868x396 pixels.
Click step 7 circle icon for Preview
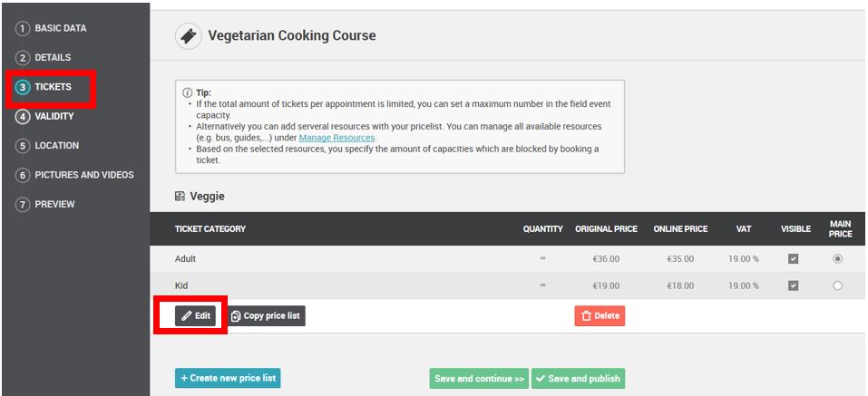click(x=22, y=205)
